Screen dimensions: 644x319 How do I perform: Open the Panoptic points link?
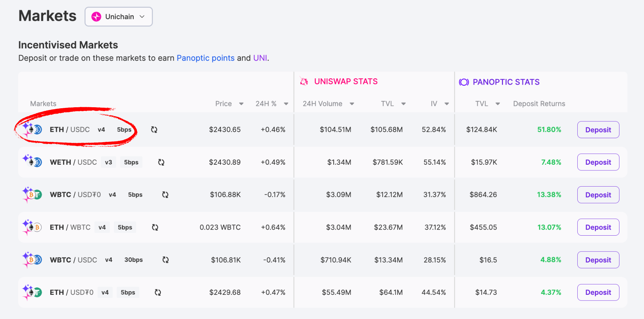[x=205, y=58]
